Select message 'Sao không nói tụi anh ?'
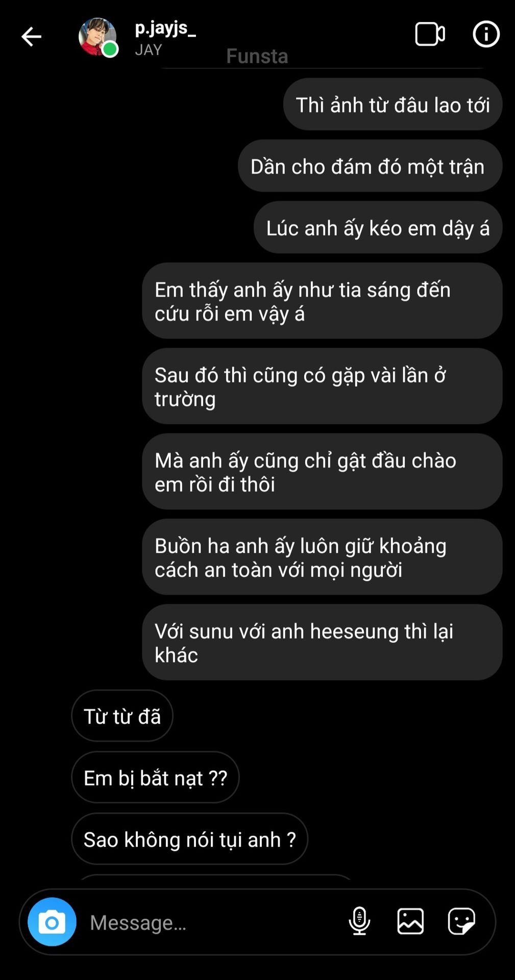 (189, 839)
